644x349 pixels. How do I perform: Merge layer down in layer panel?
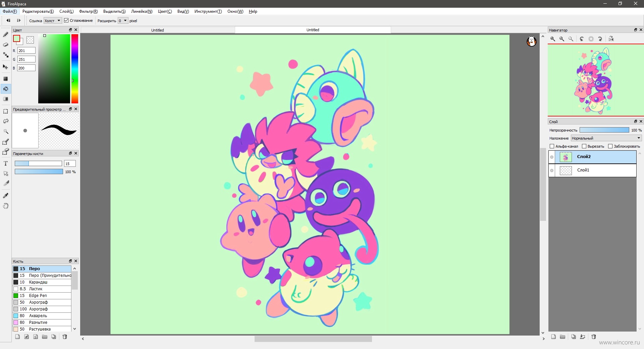(583, 337)
